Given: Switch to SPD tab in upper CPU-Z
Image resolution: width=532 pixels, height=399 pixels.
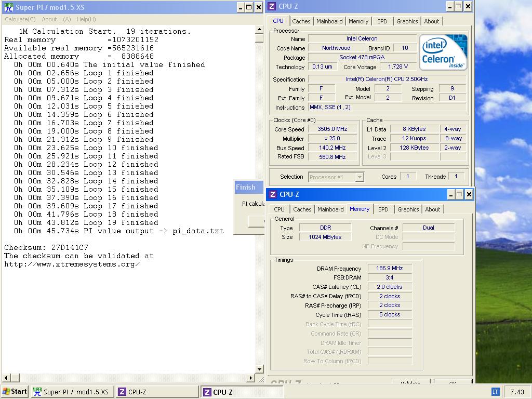Looking at the screenshot, I should point(382,21).
